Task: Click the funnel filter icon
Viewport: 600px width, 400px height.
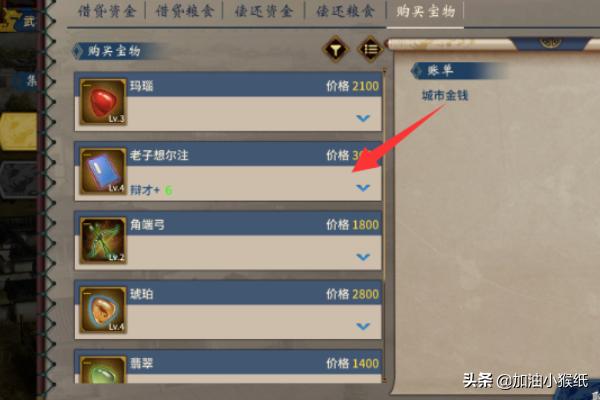Action: coord(336,49)
